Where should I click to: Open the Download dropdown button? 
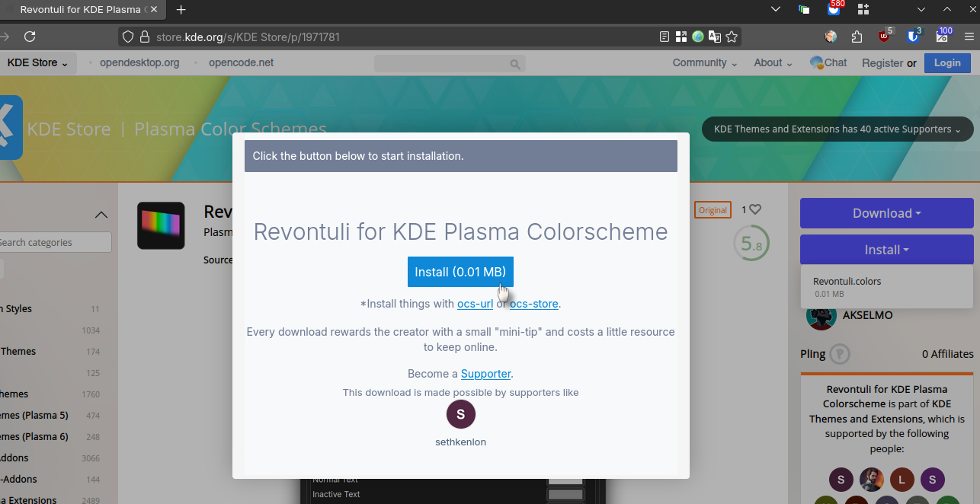[887, 213]
